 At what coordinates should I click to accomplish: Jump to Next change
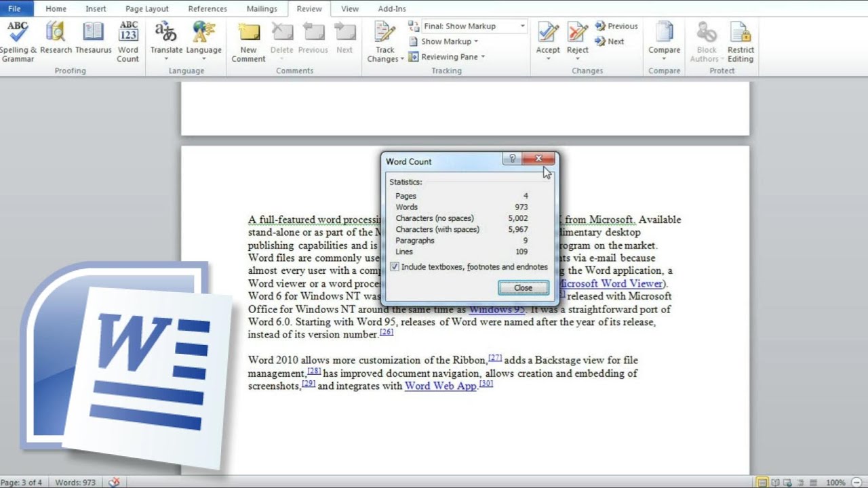pyautogui.click(x=610, y=41)
